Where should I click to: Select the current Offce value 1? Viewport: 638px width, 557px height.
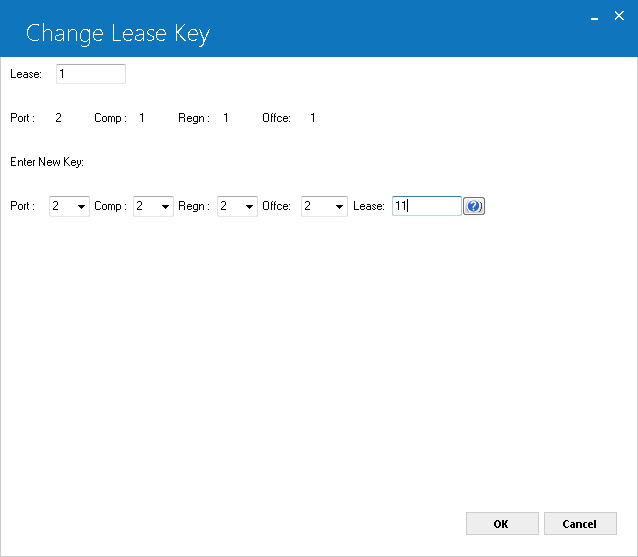tap(313, 118)
